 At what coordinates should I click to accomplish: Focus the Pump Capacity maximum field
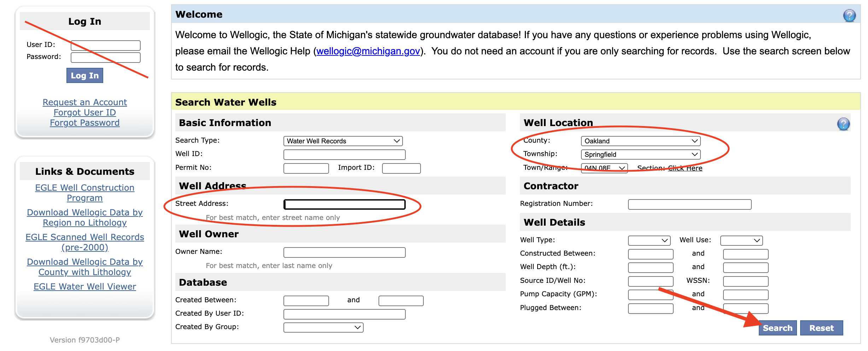[x=746, y=295]
